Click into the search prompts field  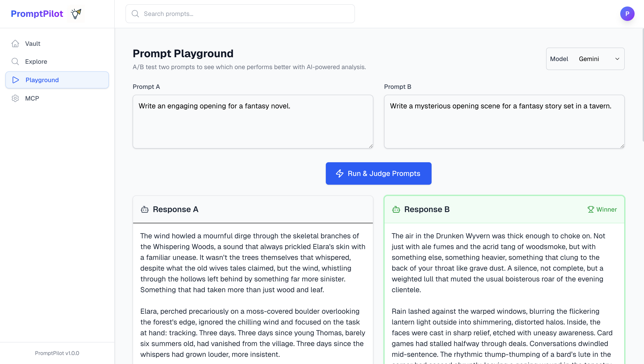coord(240,14)
